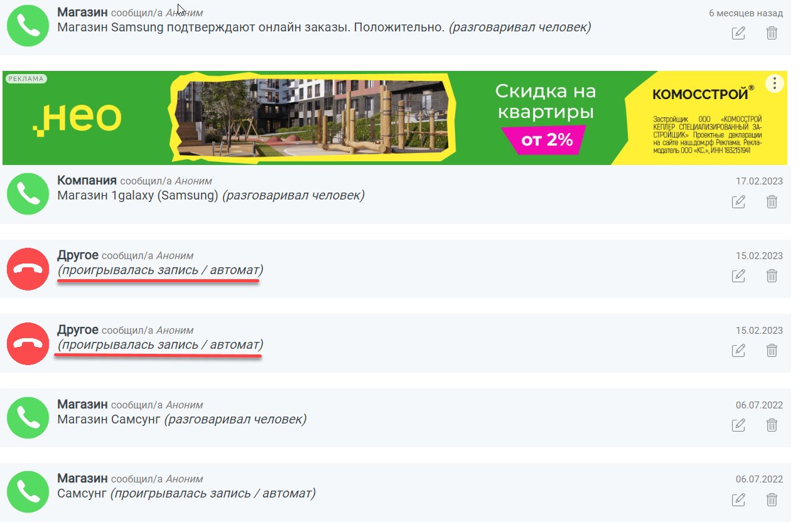Click the нео logo in the ad banner

[77, 119]
